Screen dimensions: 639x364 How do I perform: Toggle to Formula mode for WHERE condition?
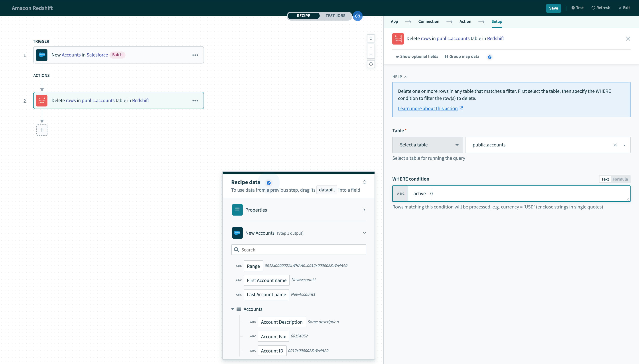[x=620, y=179]
